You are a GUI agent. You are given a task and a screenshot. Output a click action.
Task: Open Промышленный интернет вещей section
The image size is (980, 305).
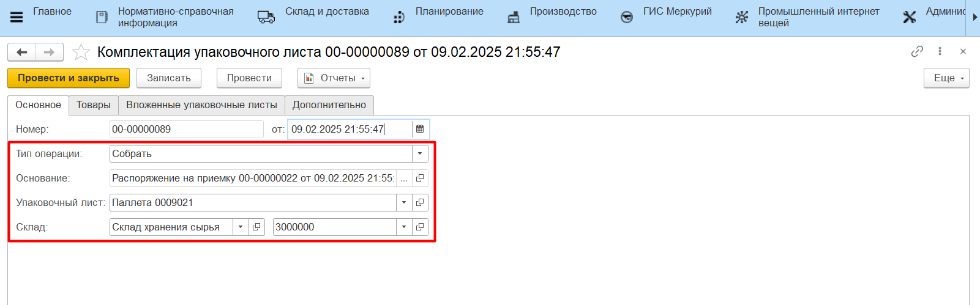819,17
